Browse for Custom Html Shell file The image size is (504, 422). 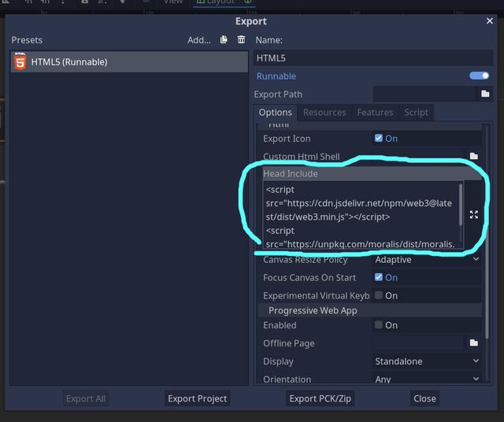click(x=473, y=156)
